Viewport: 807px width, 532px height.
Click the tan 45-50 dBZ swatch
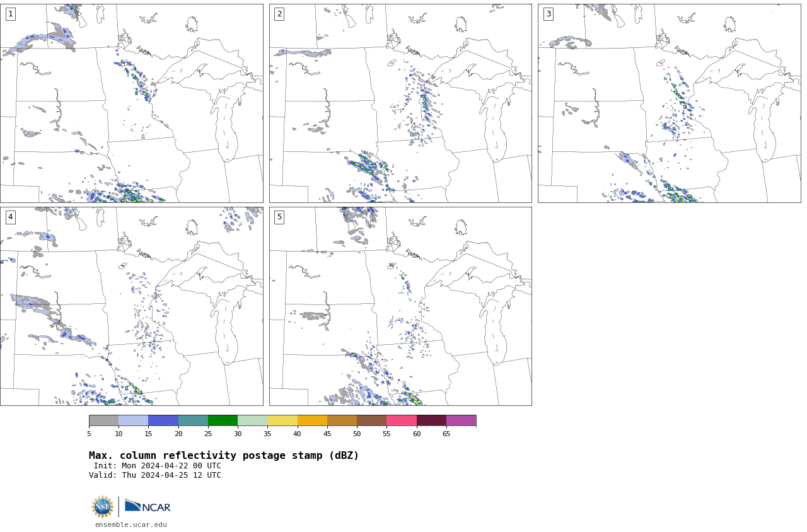click(342, 420)
